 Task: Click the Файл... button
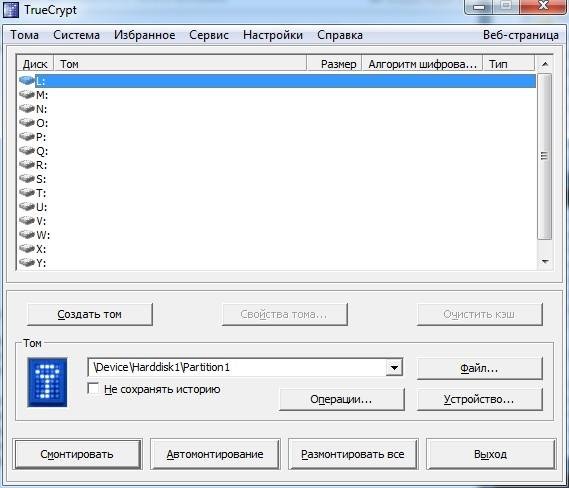(479, 369)
